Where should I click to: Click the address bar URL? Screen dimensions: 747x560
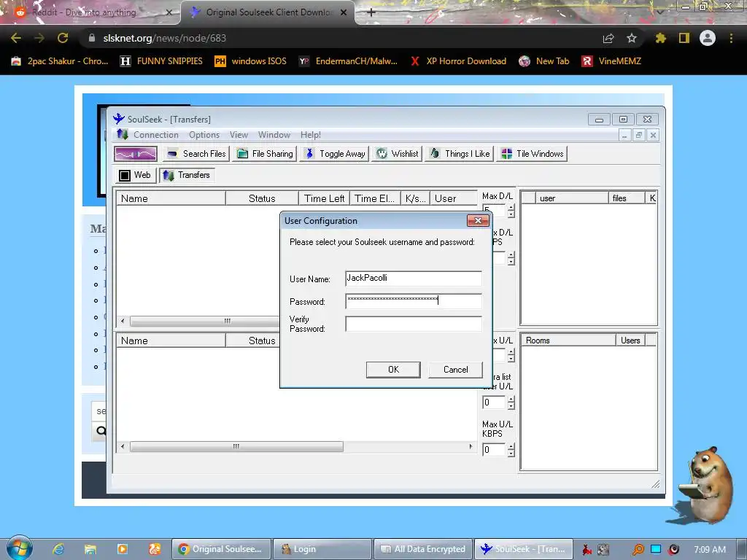[164, 38]
